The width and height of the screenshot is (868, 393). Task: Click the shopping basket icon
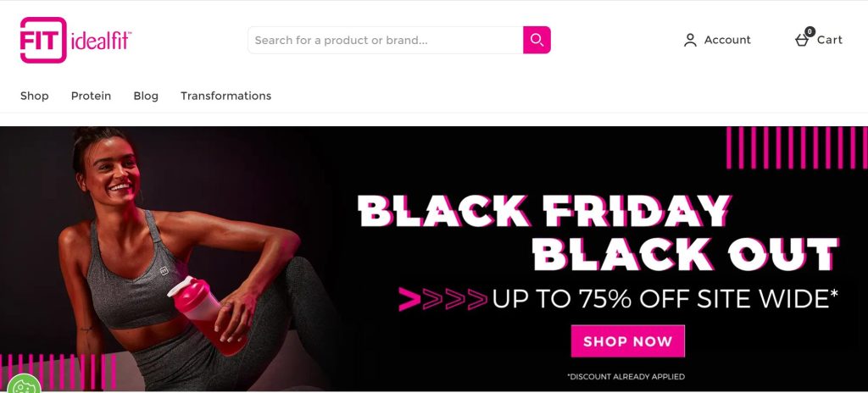(x=802, y=40)
